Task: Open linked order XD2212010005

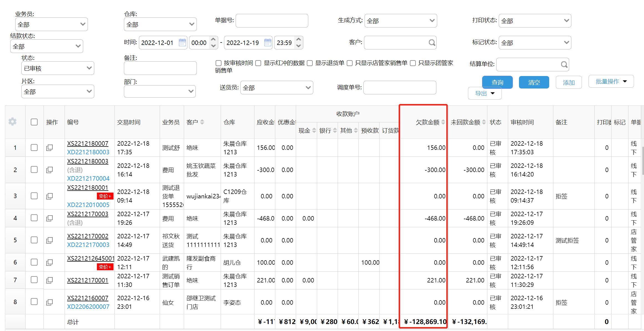Action: pyautogui.click(x=88, y=205)
